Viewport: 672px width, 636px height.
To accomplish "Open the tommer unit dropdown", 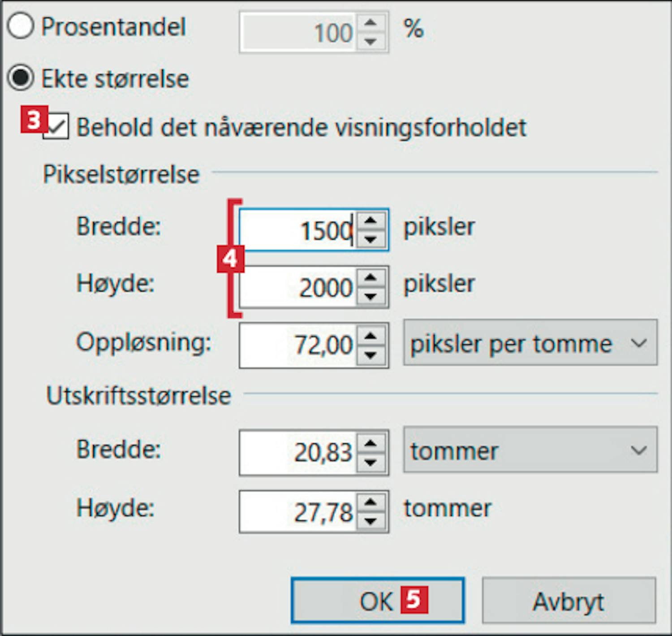I will [530, 450].
